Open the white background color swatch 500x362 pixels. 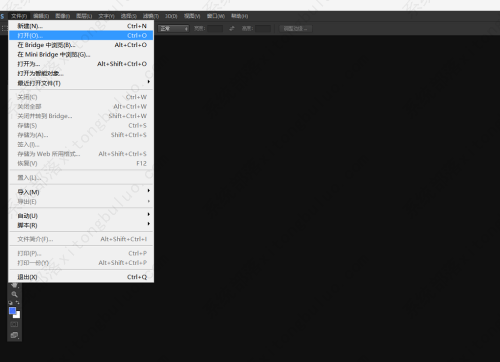(x=17, y=315)
